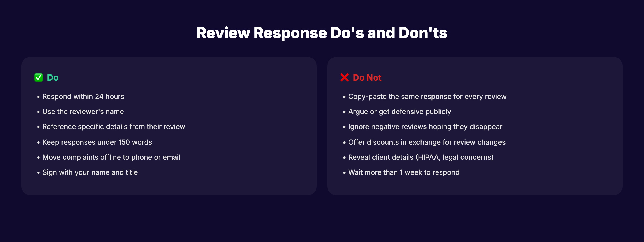Click 'Use the reviewer's name' entry
Image resolution: width=644 pixels, height=242 pixels.
coord(83,112)
